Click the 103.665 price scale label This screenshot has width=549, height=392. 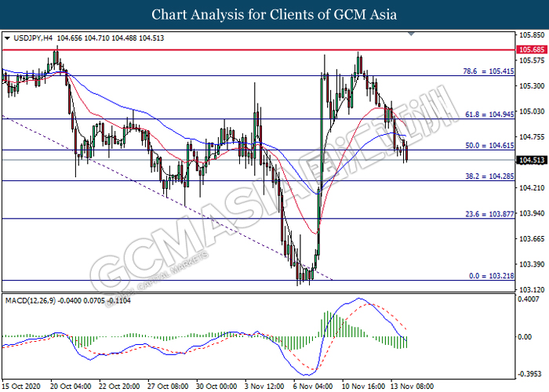tap(532, 238)
